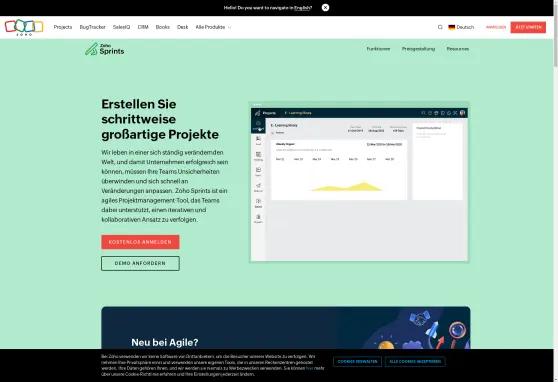Open the Preisgestaltung page
Image resolution: width=558 pixels, height=382 pixels.
(418, 49)
